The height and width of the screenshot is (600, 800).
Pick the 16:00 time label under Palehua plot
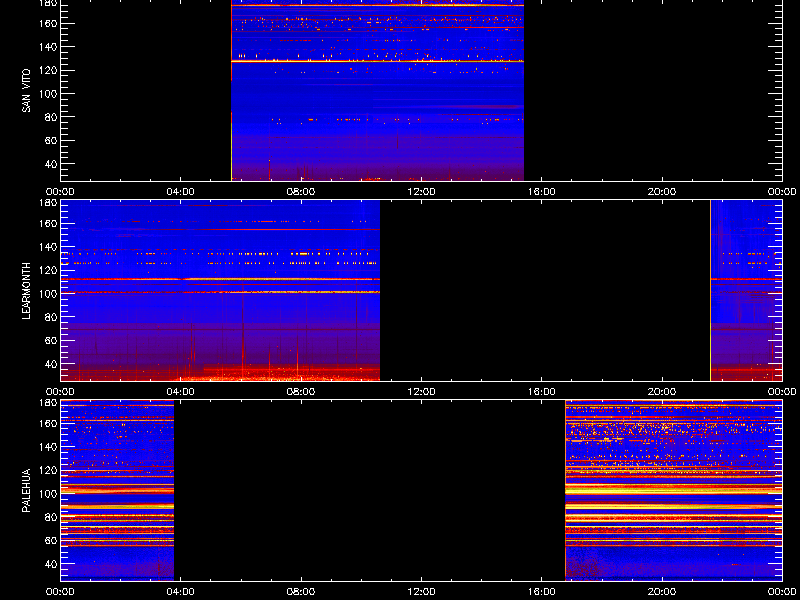point(542,592)
